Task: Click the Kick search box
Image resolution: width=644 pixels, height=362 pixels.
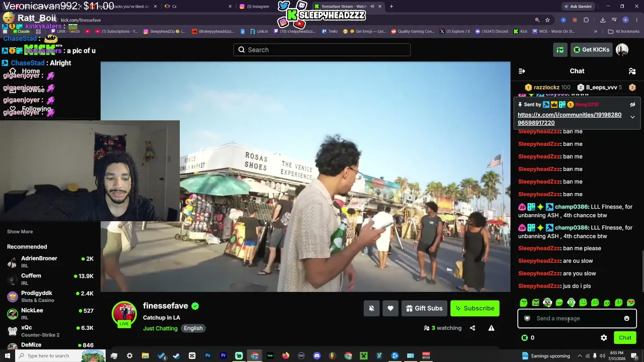Action: [322, 50]
